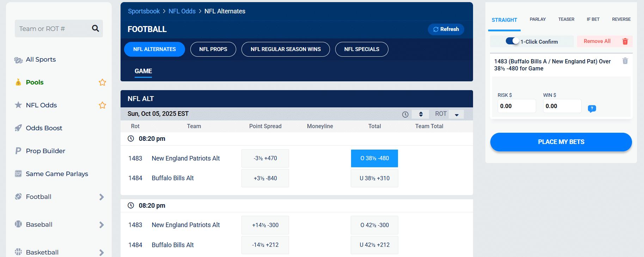The image size is (644, 257).
Task: Select the NFL REGULAR SEASON WINS tab
Action: 286,49
